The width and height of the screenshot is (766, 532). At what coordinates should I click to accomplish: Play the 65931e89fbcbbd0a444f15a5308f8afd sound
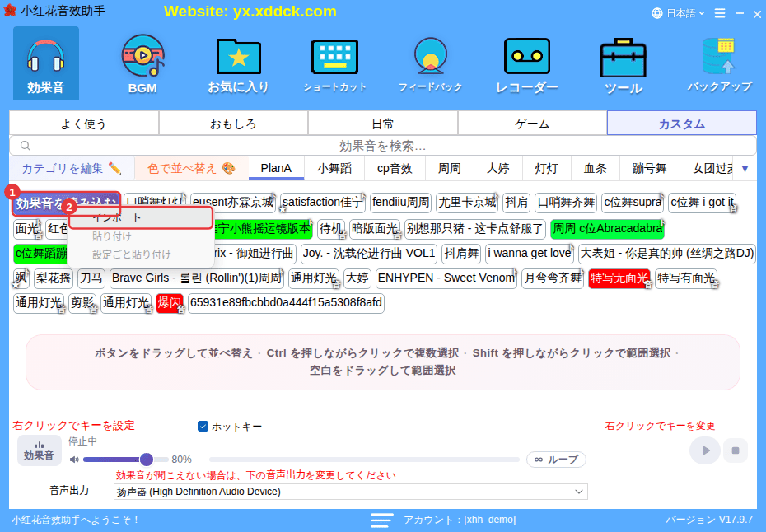tap(286, 303)
